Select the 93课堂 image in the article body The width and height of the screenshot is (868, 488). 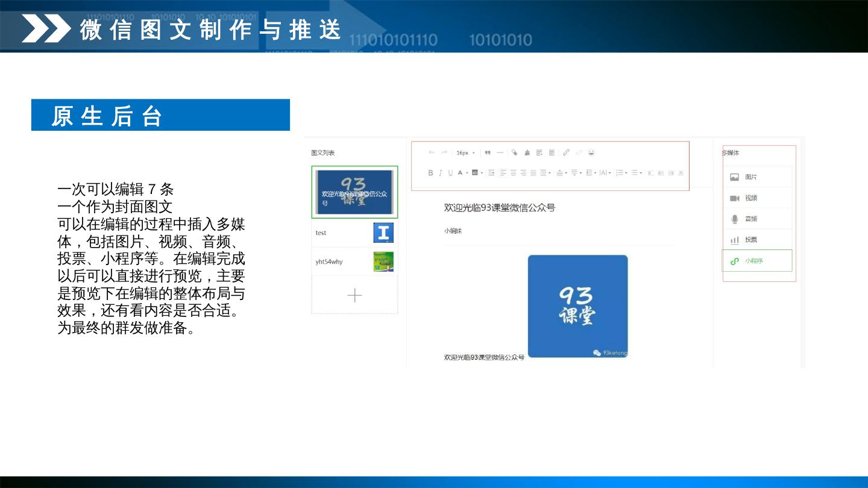click(577, 306)
